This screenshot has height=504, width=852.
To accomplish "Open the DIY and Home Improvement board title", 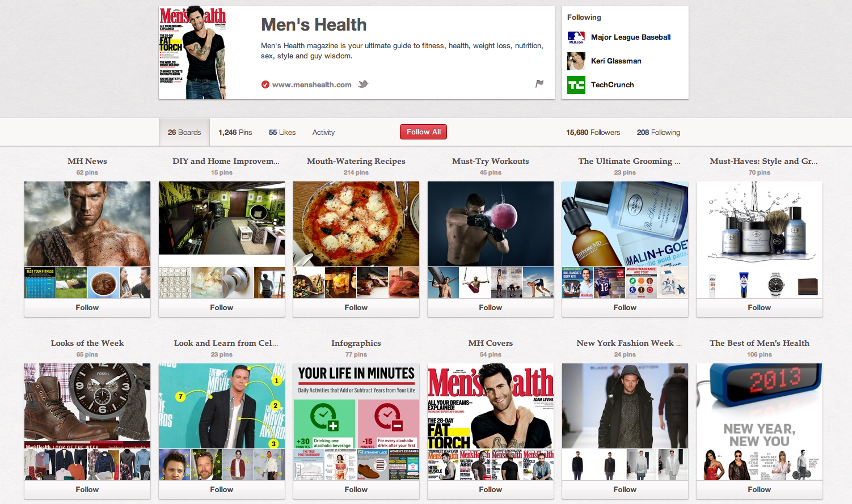I will point(226,161).
